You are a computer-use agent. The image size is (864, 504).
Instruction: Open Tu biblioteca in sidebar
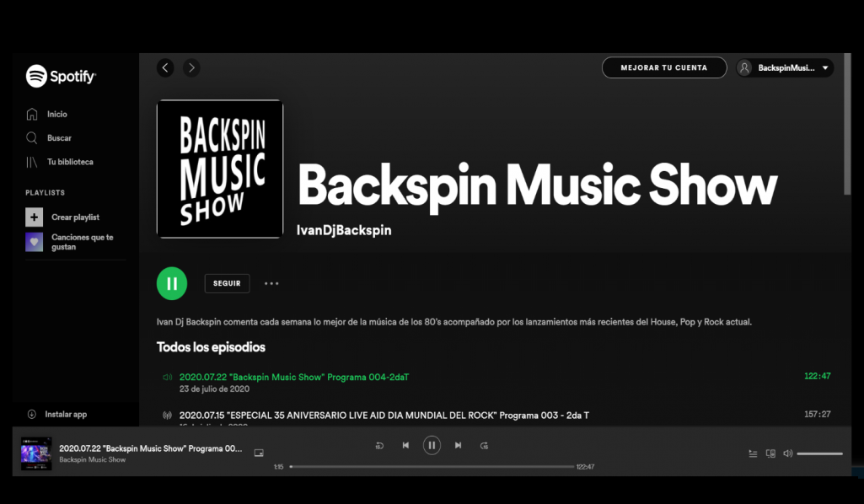click(x=60, y=162)
